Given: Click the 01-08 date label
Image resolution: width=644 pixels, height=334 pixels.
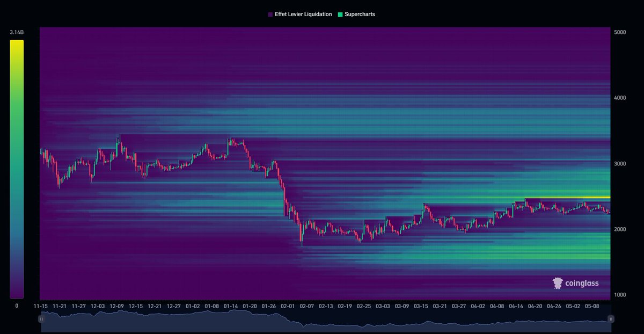Looking at the screenshot, I should [x=211, y=306].
